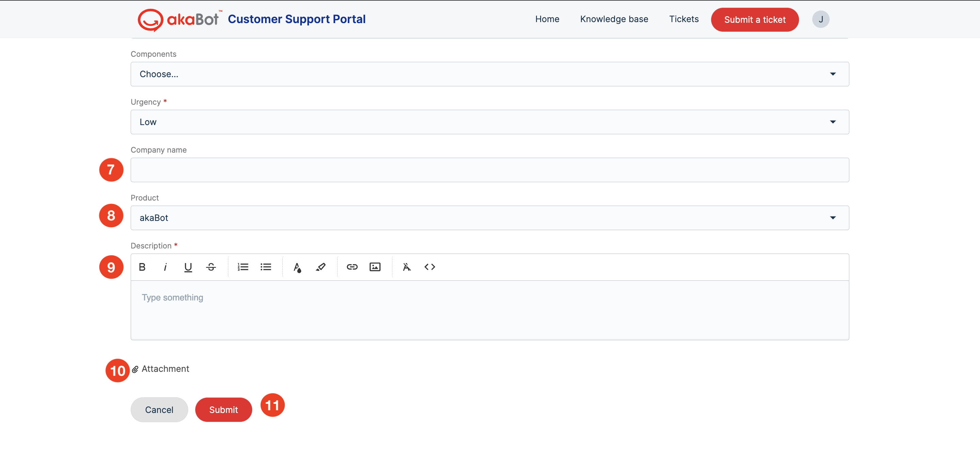The width and height of the screenshot is (980, 450).
Task: Open the highlight background color tool
Action: pos(320,267)
